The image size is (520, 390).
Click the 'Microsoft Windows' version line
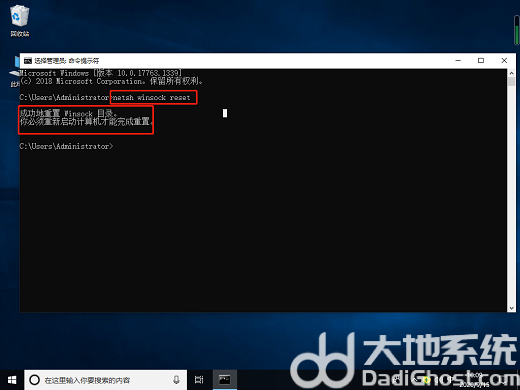[100, 73]
